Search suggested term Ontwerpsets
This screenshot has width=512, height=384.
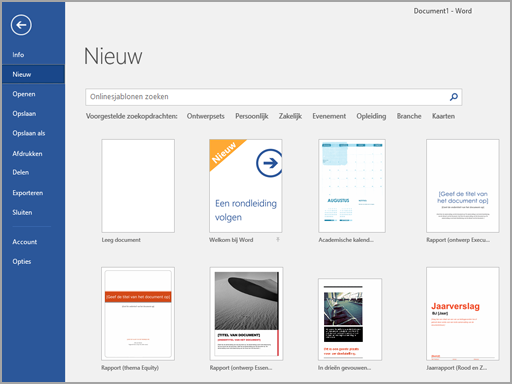click(206, 116)
